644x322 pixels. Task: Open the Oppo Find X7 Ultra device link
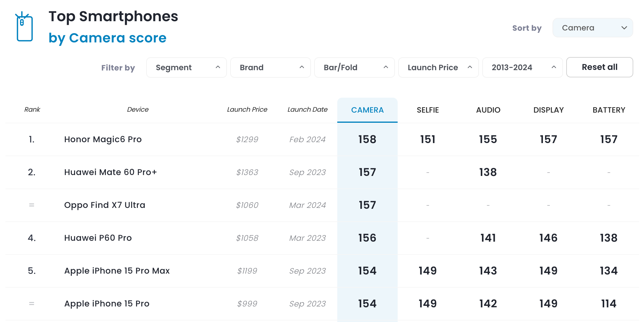click(105, 205)
